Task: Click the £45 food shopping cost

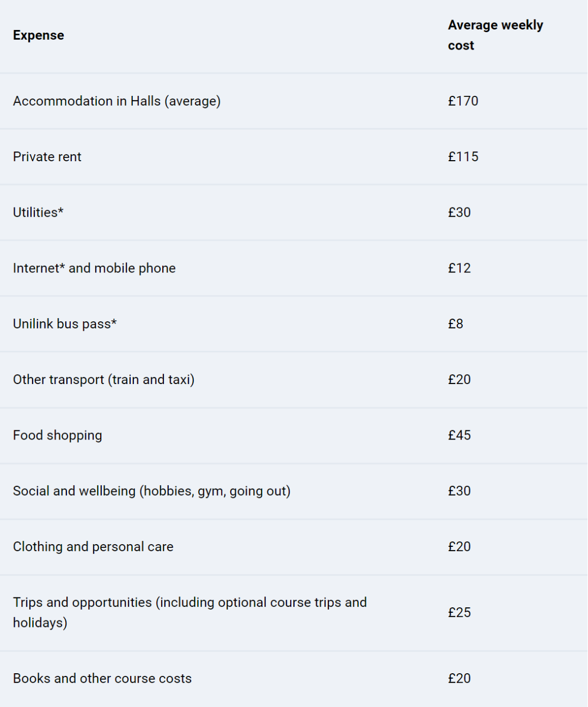Action: click(459, 435)
